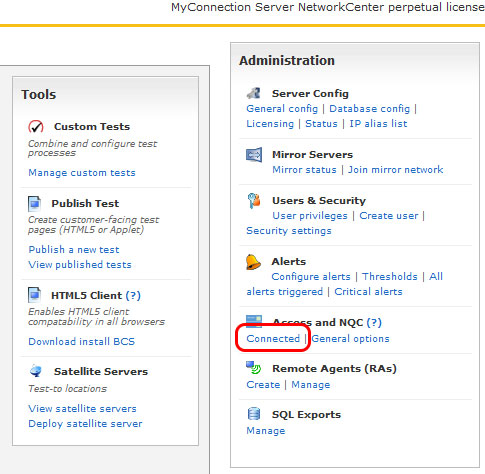The height and width of the screenshot is (474, 485).
Task: Click the HTML5 Client icon
Action: (x=34, y=295)
